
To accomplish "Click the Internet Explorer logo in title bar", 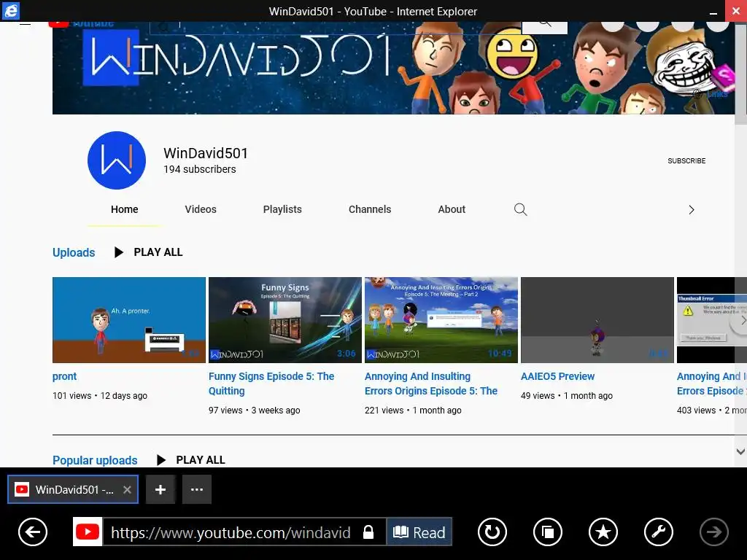I will click(10, 11).
